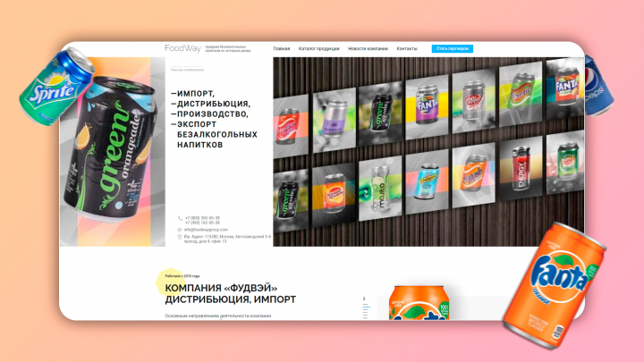Select the purple-label silver can tile
This screenshot has width=644, height=362.
point(335,120)
